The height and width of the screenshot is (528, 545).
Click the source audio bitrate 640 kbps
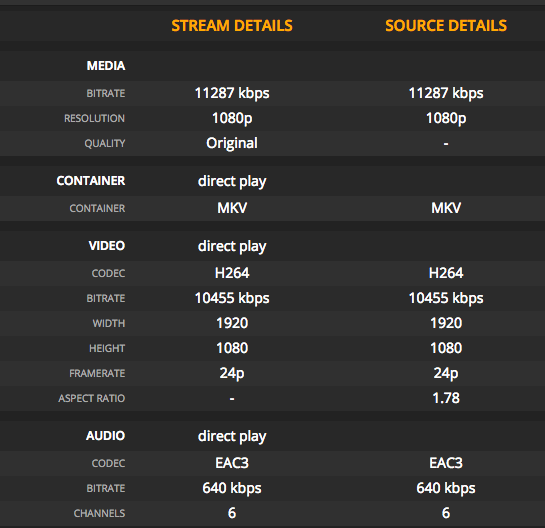446,488
